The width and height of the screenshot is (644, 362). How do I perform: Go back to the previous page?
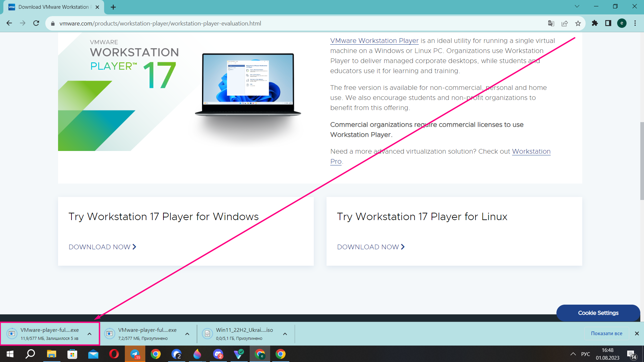coord(9,23)
